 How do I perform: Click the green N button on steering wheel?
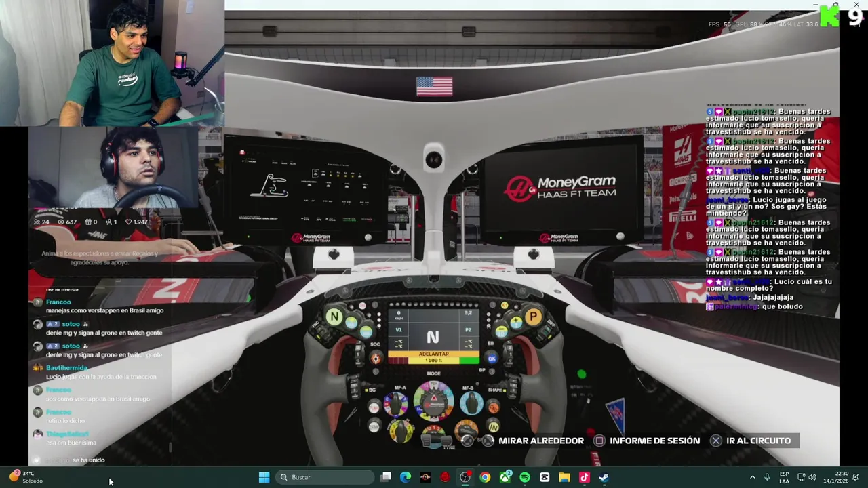pyautogui.click(x=334, y=317)
